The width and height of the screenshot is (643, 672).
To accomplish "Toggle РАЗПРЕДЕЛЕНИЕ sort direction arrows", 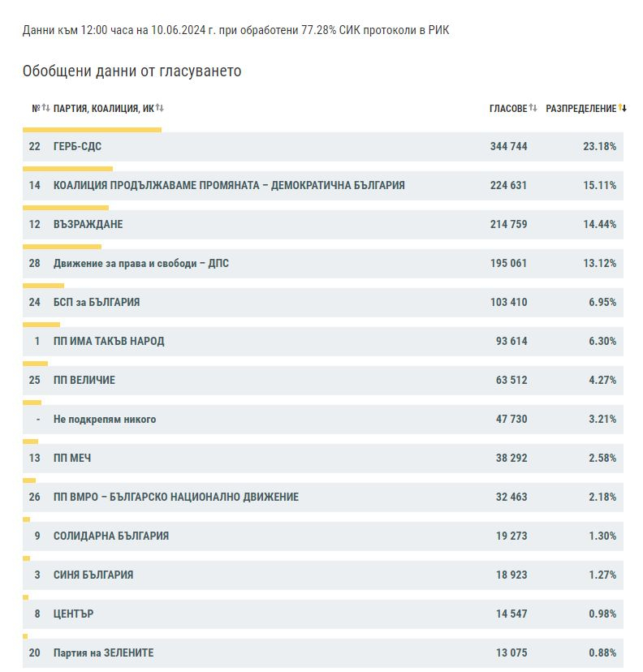I will pos(623,108).
